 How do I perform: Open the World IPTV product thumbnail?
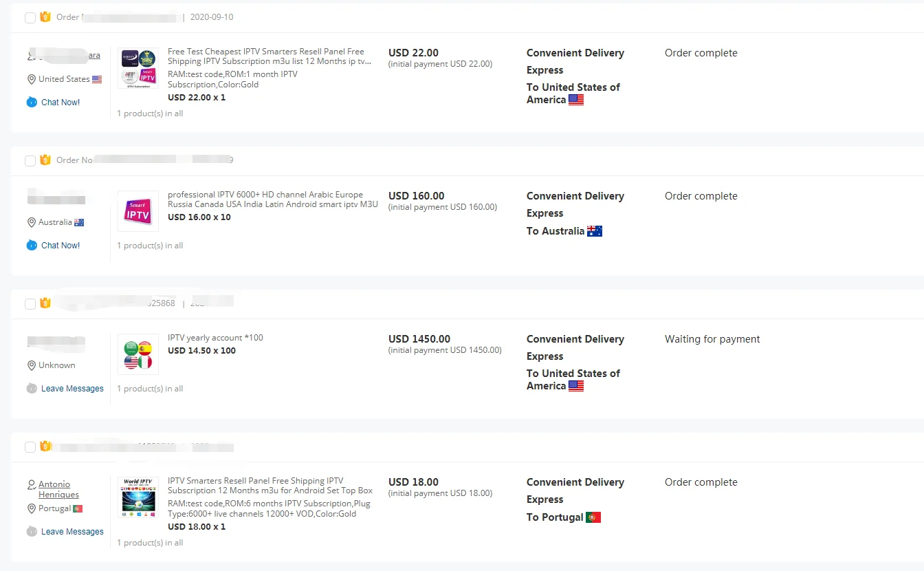pos(138,497)
